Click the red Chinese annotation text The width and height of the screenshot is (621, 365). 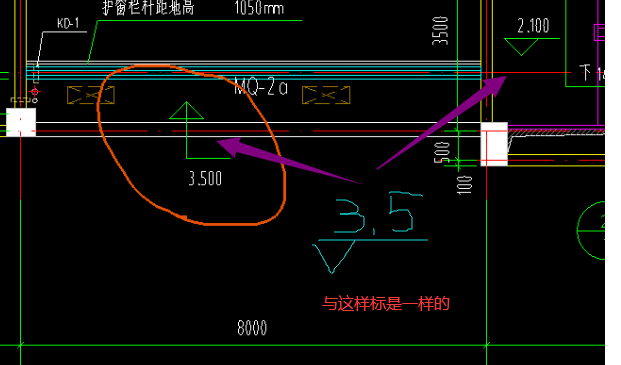pyautogui.click(x=386, y=304)
